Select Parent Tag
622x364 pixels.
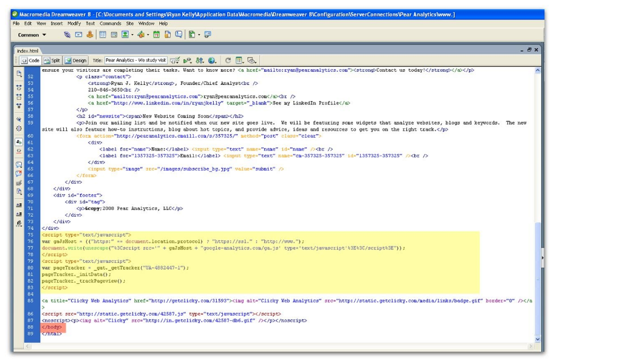19,119
